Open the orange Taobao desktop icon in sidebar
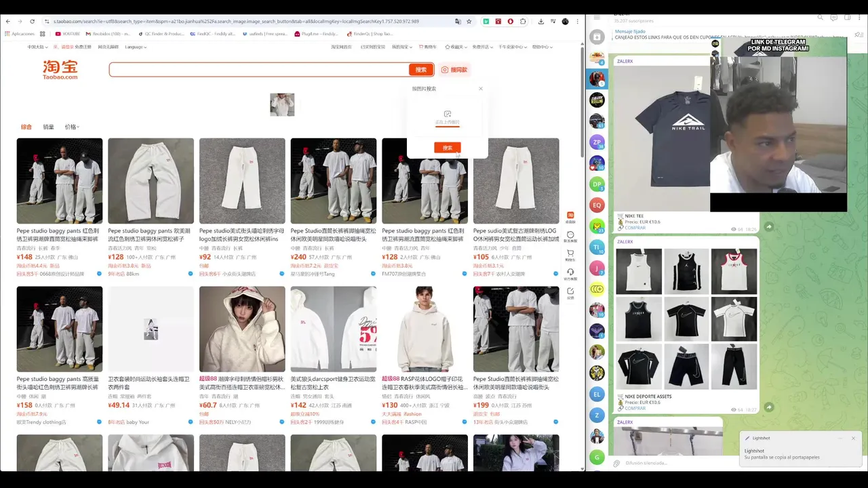The width and height of the screenshot is (868, 488). [570, 216]
